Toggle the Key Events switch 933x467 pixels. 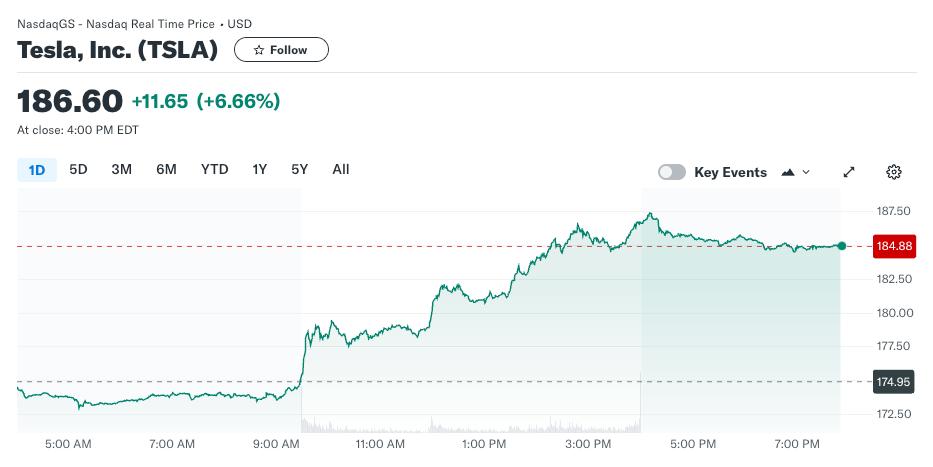point(671,172)
